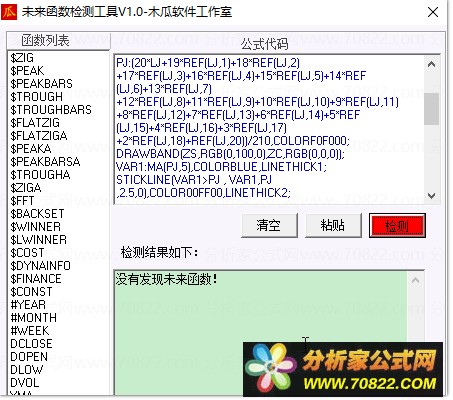453x400 pixels.
Task: Click the app logo icon in title bar
Action: pyautogui.click(x=9, y=12)
